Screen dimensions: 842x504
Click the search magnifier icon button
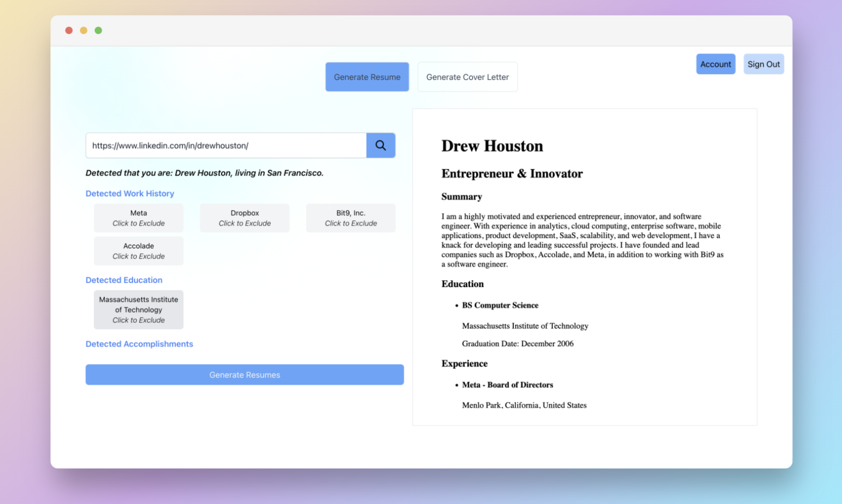pos(380,145)
